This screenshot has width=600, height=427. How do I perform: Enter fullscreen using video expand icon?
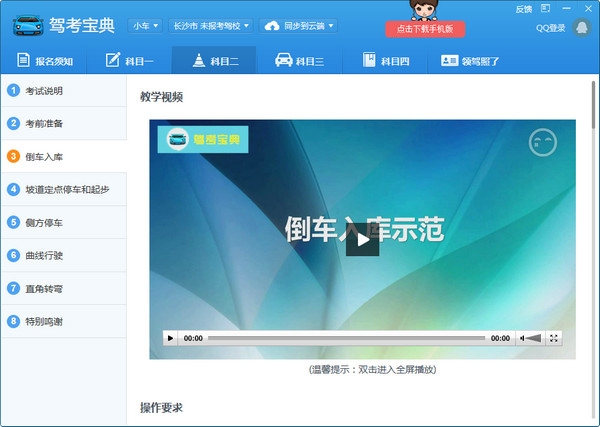coord(555,339)
